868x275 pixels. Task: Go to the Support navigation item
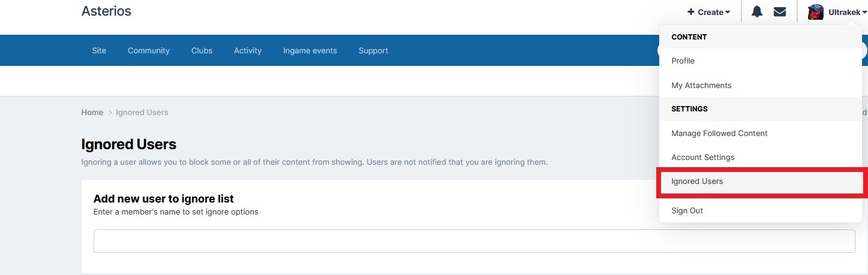[x=373, y=51]
